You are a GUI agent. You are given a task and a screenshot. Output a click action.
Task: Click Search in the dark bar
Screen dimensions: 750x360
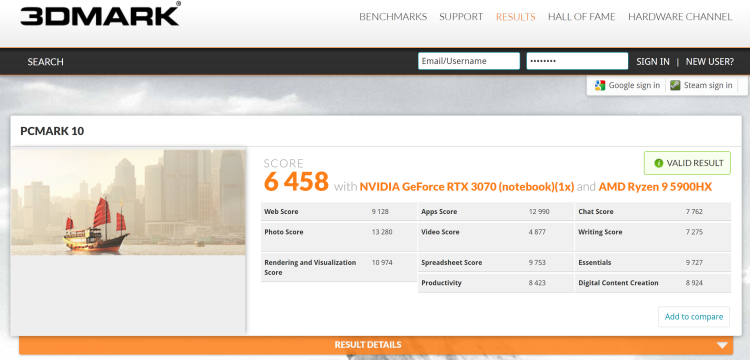45,62
